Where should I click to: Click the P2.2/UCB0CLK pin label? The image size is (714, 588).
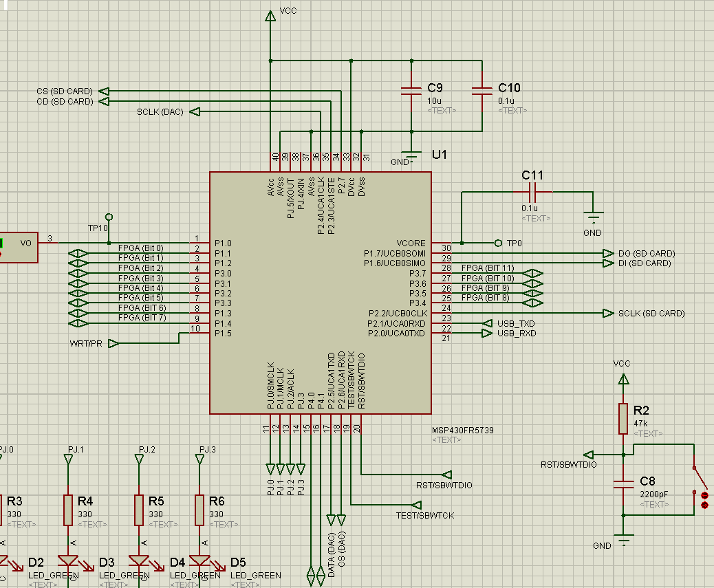coord(398,313)
